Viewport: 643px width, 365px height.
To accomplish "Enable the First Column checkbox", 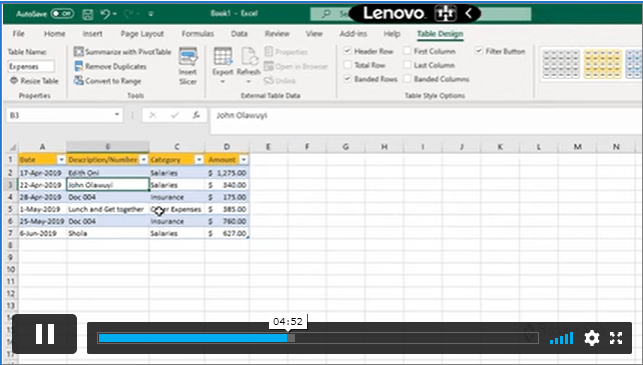I will click(x=407, y=51).
